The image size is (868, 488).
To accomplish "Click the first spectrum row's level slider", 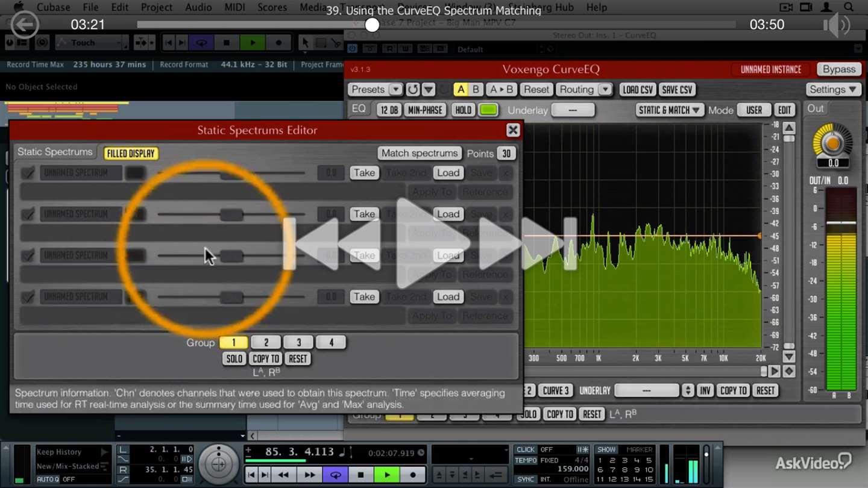I will pyautogui.click(x=231, y=174).
